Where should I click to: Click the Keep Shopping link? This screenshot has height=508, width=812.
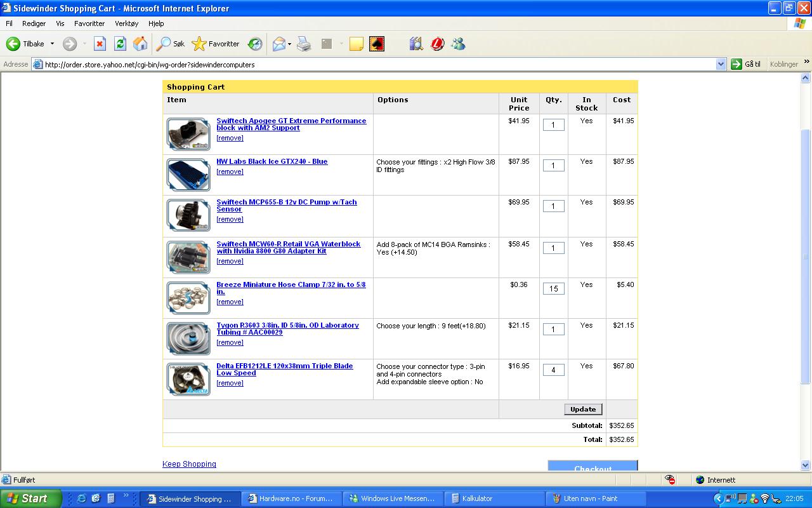[189, 464]
